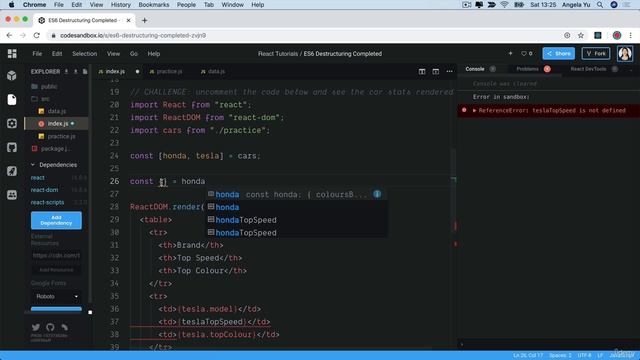Click the zoom indicator in address bar
The width and height of the screenshot is (640, 360).
tap(567, 36)
